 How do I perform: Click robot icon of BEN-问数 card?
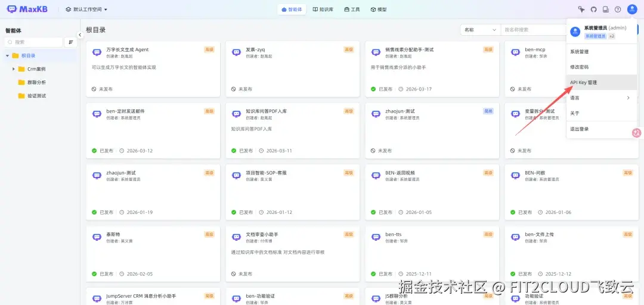pos(515,175)
